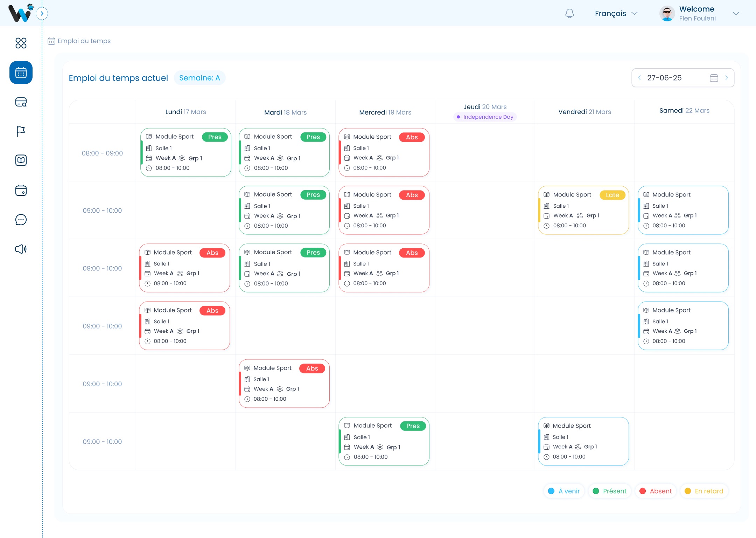Image resolution: width=756 pixels, height=538 pixels.
Task: Click the Independence Day holiday tag
Action: pos(485,117)
